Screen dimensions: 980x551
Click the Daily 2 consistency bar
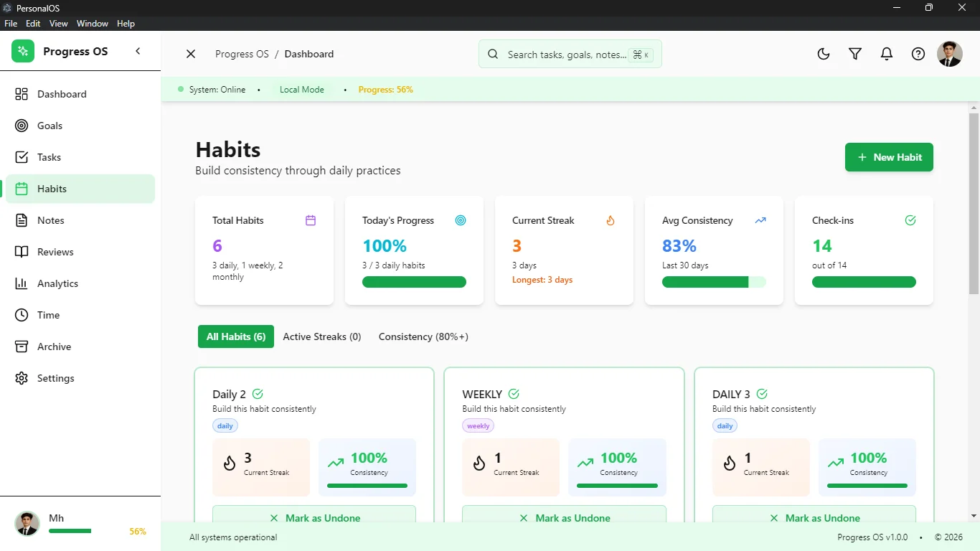click(367, 486)
